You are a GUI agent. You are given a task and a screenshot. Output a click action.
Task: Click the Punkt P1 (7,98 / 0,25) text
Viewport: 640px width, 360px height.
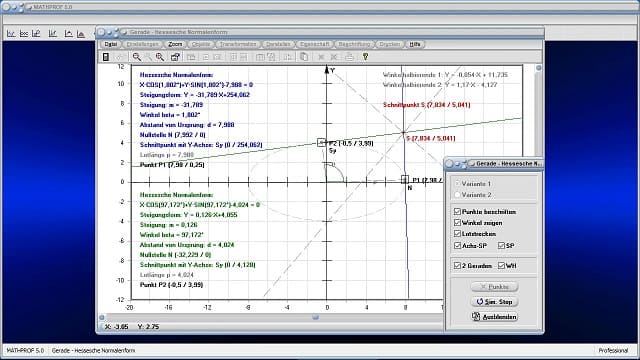pos(172,165)
